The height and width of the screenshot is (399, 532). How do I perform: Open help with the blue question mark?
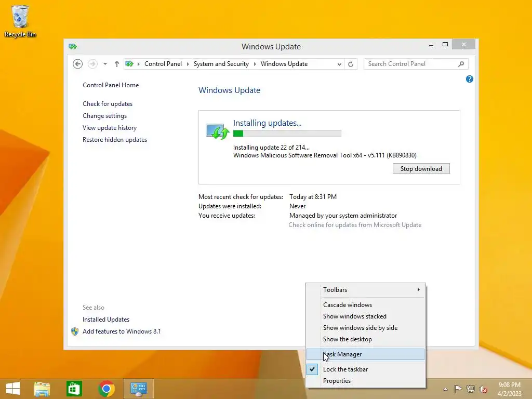click(470, 79)
